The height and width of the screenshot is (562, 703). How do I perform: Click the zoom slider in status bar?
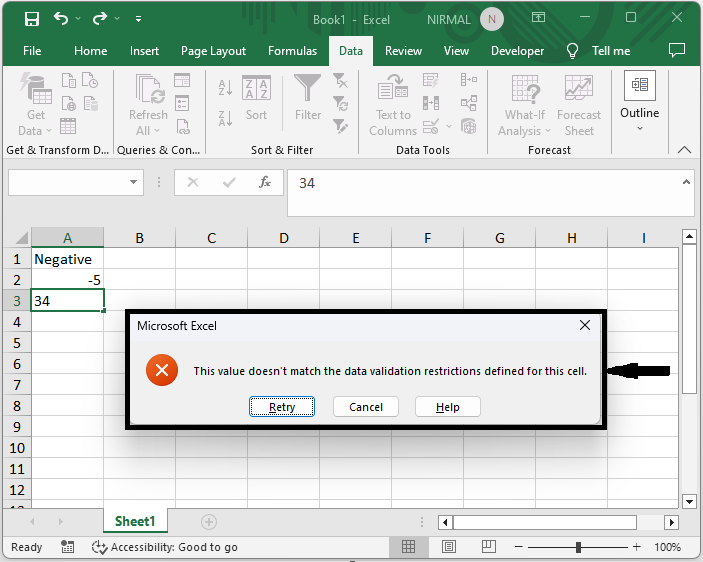578,547
